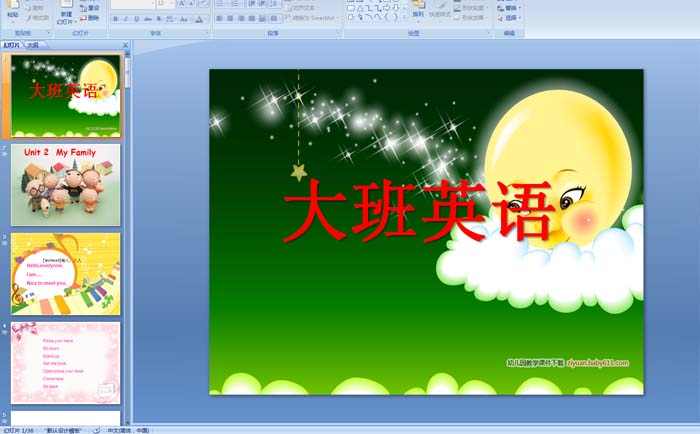Select slide 1 thumbnail 大班英语
The image size is (700, 434).
click(66, 96)
